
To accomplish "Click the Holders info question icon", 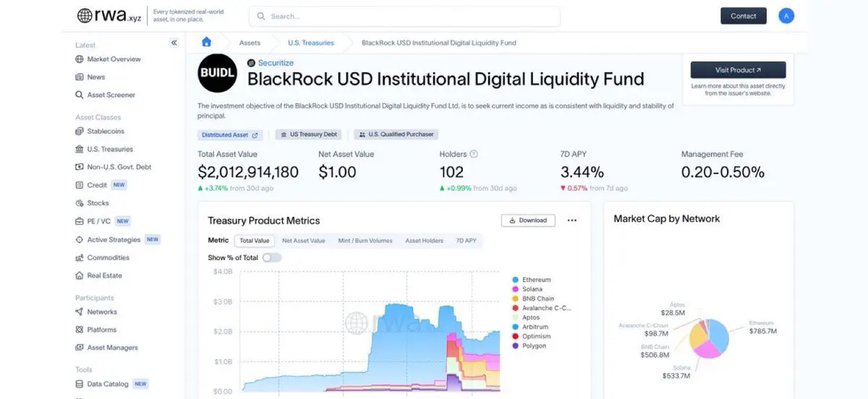I will (474, 154).
